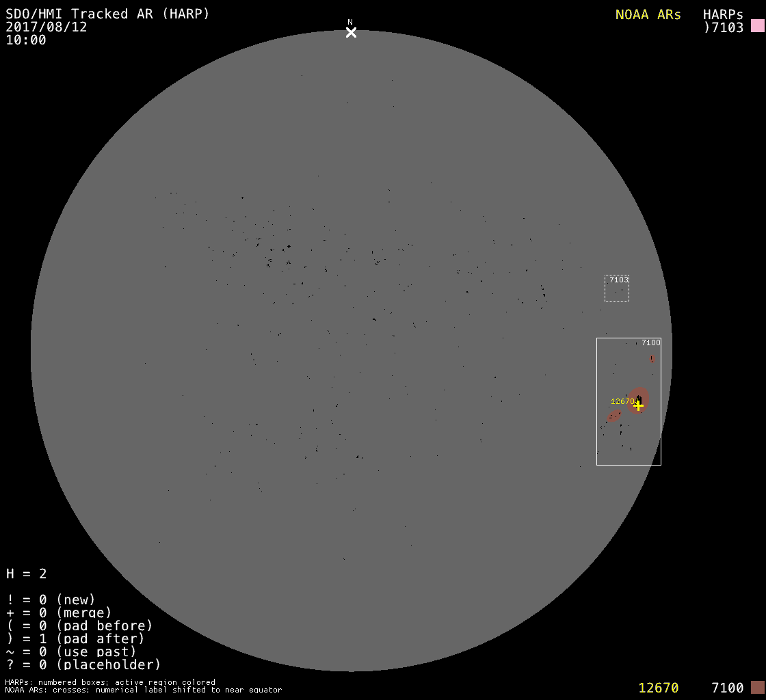This screenshot has width=766, height=700.
Task: Click the brown swatch next to 7100
Action: pyautogui.click(x=757, y=688)
